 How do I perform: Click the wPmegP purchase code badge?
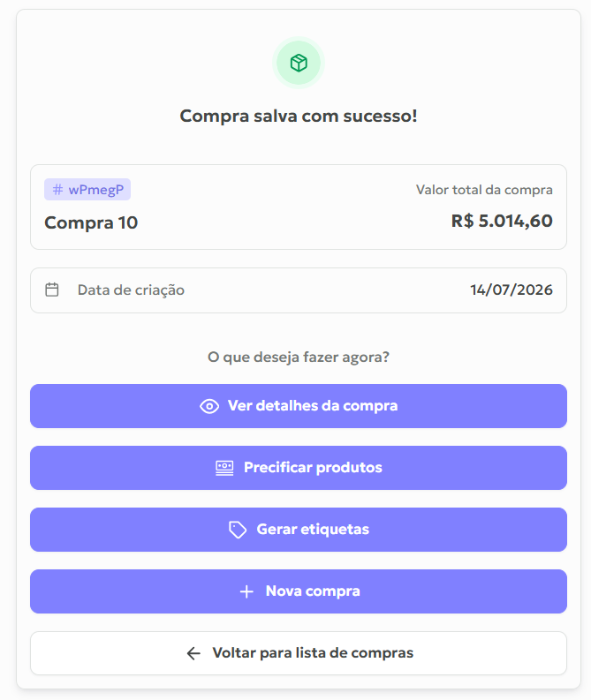click(87, 189)
